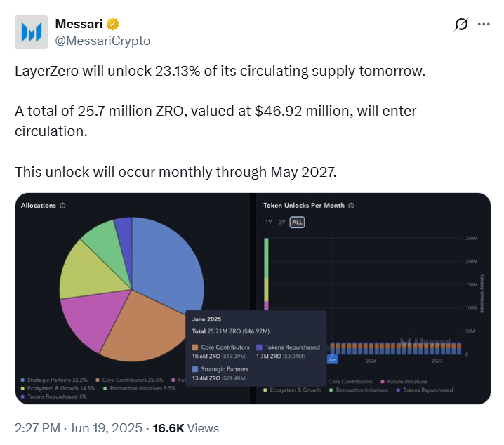This screenshot has width=504, height=445.
Task: Click the gold verified badge
Action: tap(112, 25)
